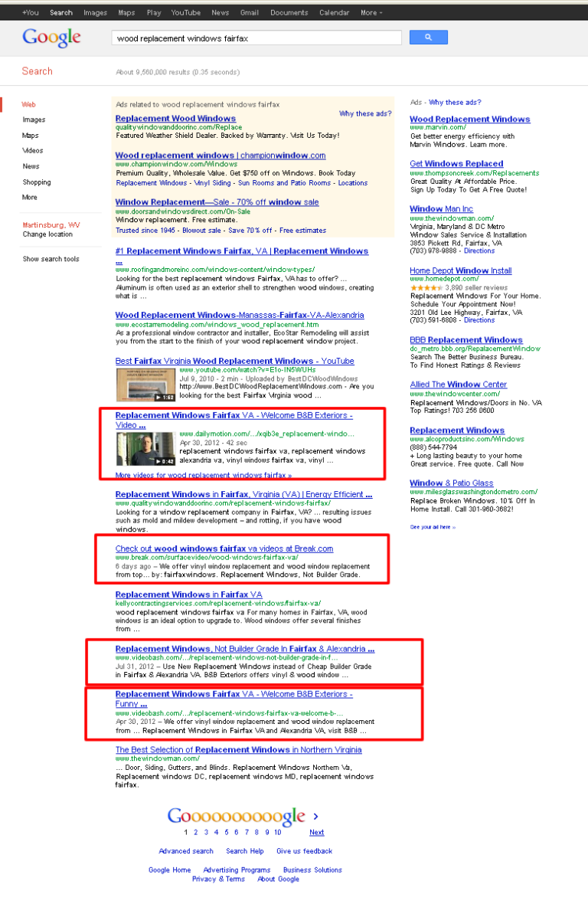The width and height of the screenshot is (588, 904).
Task: Play the YouTube wood windows video thumbnail
Action: click(145, 385)
